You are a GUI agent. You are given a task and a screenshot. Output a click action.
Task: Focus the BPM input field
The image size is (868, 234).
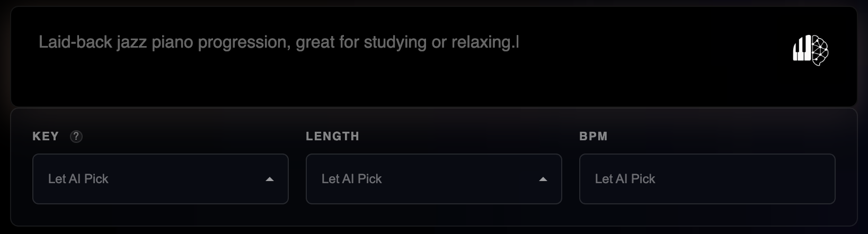707,179
